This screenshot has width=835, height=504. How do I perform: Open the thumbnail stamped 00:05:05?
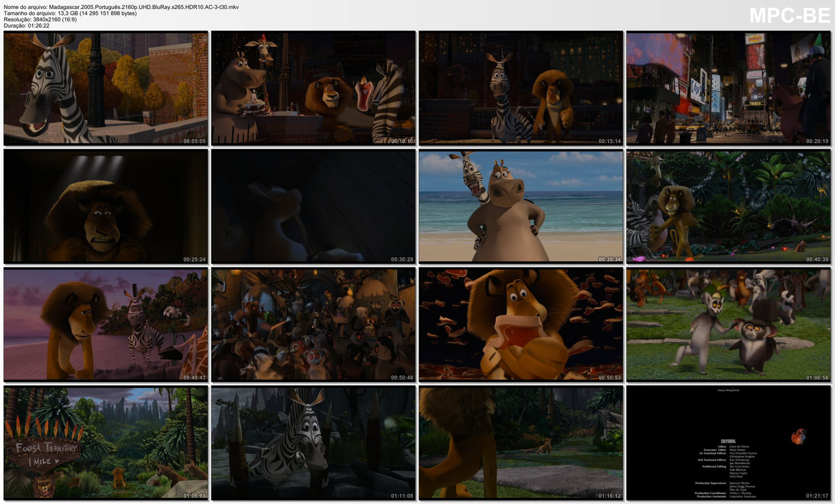[x=106, y=87]
